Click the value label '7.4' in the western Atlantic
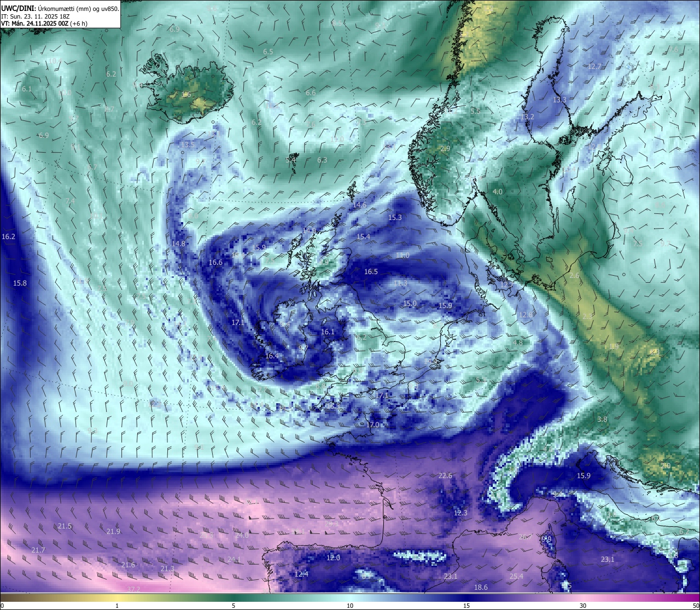Image resolution: width=700 pixels, height=610 pixels. point(70,201)
